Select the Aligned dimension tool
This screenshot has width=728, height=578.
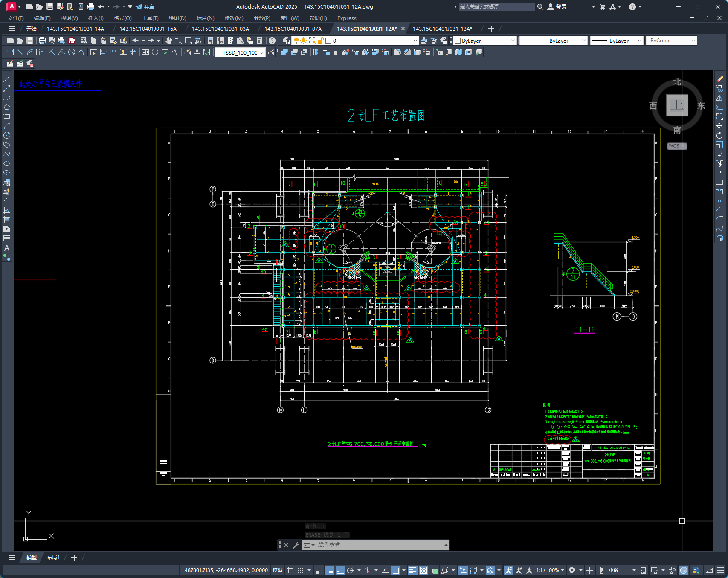pos(20,52)
